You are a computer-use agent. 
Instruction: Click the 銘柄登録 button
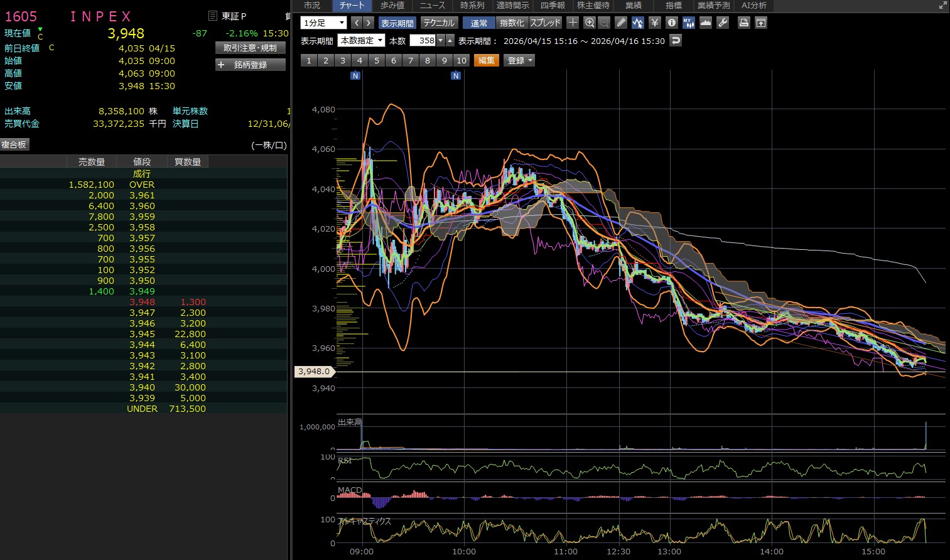pyautogui.click(x=250, y=65)
